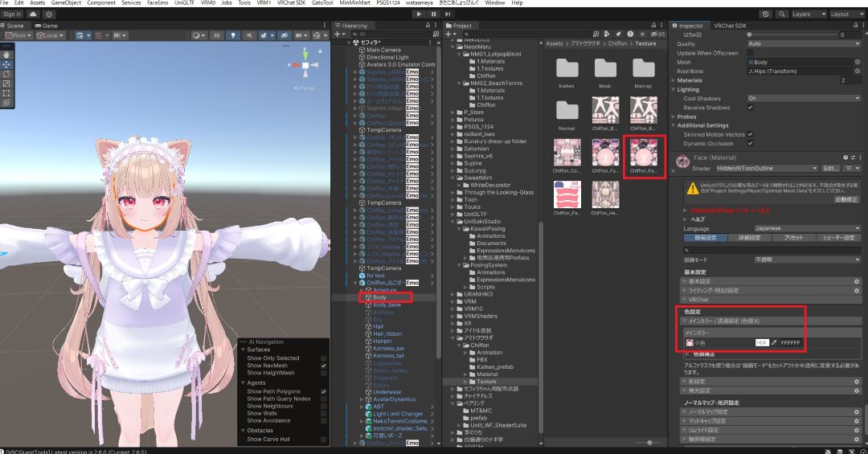The height and width of the screenshot is (454, 868).
Task: Click the Pause button
Action: [x=433, y=14]
